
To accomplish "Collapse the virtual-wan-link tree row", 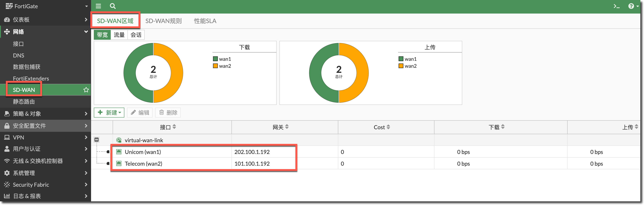I will [x=97, y=140].
